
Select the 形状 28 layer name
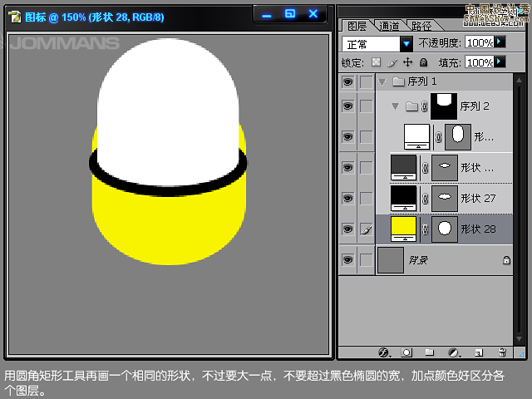(478, 229)
